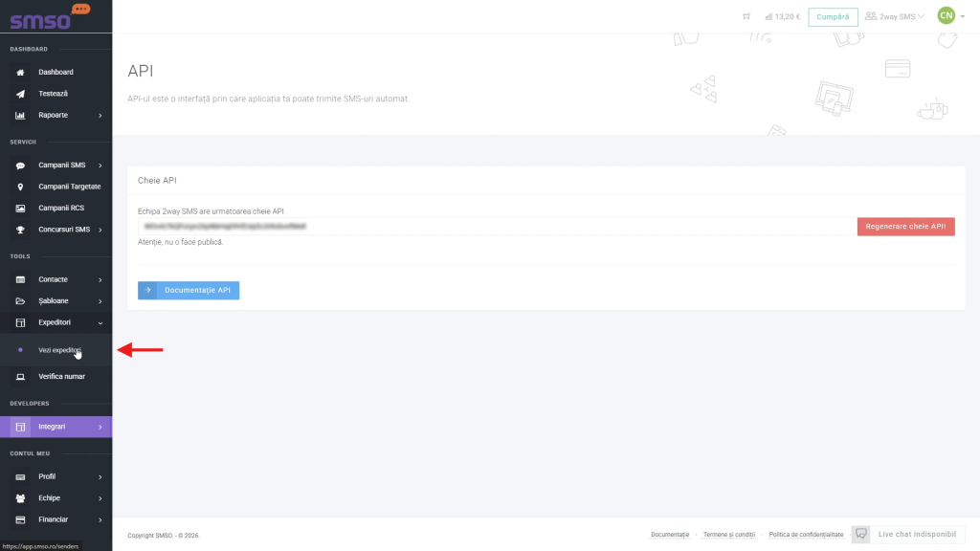980x551 pixels.
Task: Click the 13,20 € balance indicator
Action: [783, 17]
